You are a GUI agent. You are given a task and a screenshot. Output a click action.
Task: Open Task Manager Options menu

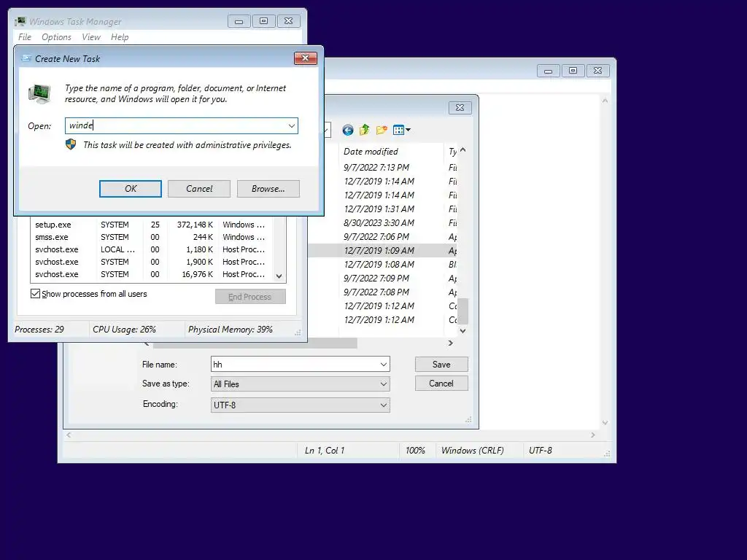click(x=56, y=37)
